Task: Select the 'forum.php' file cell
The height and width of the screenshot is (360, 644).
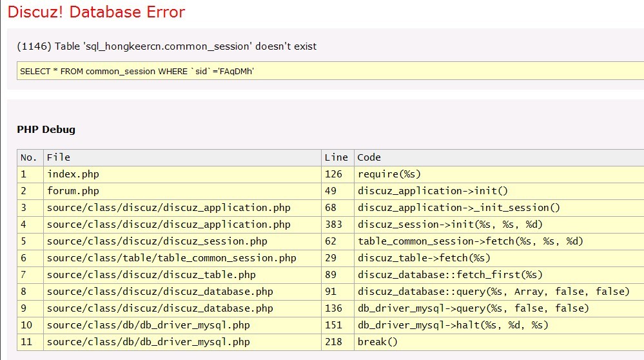Action: (182, 191)
